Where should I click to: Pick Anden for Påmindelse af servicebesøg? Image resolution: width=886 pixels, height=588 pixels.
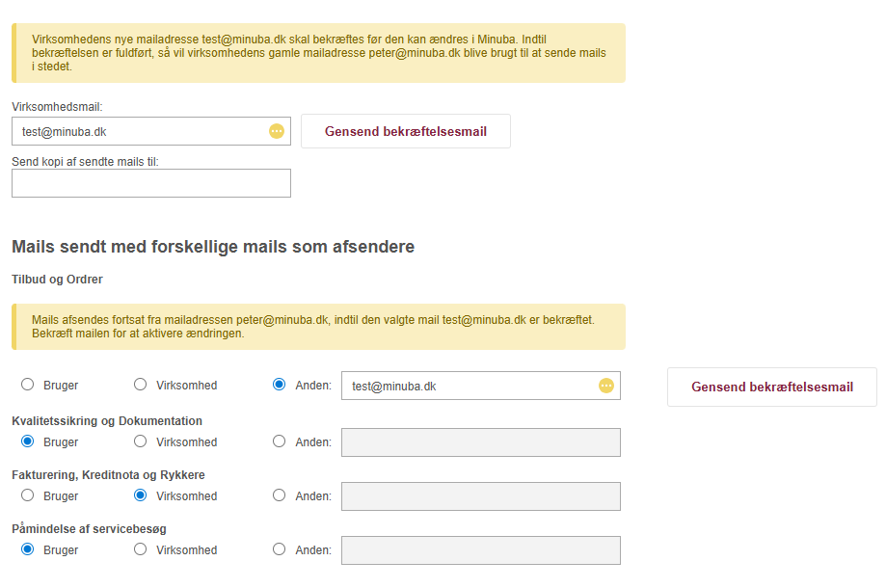(x=280, y=549)
